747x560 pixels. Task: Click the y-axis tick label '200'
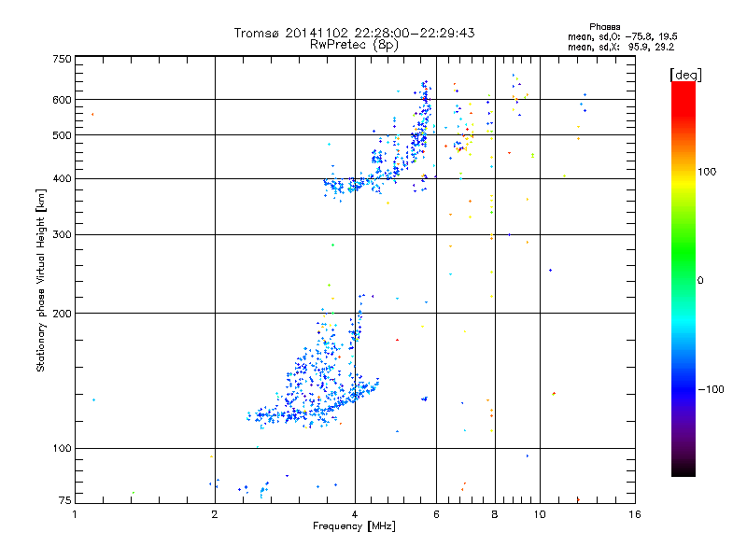[x=62, y=314]
